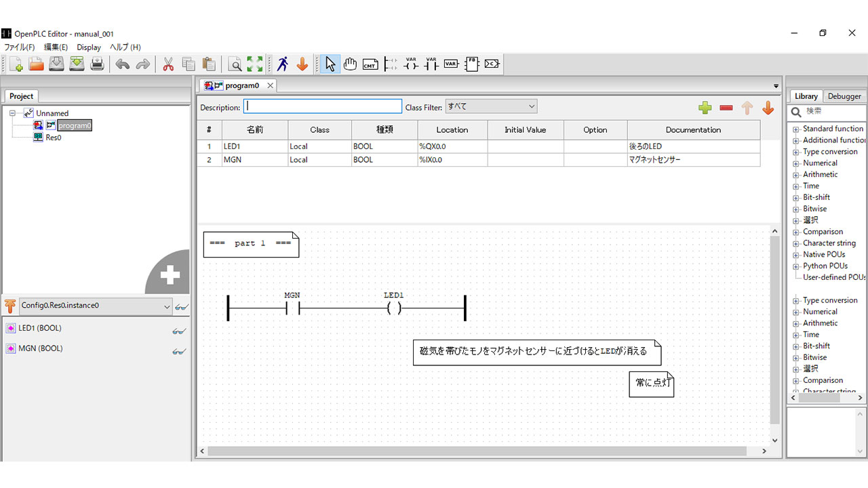
Task: Click the Documentation column header
Action: click(x=693, y=130)
